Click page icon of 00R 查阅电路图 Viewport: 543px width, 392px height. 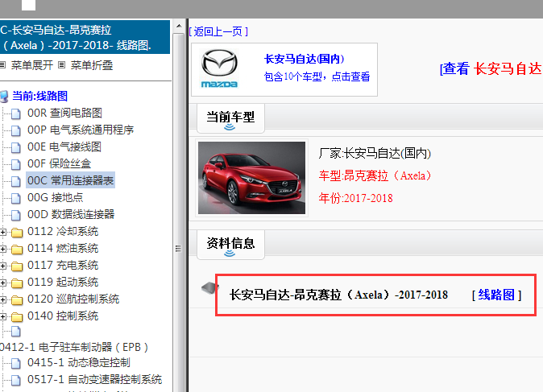[x=15, y=113]
